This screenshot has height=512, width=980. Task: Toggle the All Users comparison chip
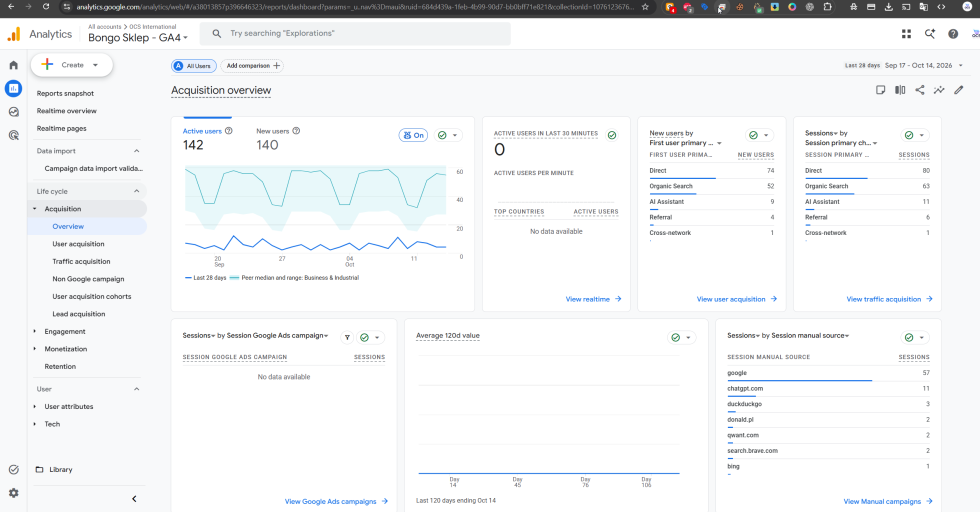pyautogui.click(x=194, y=66)
